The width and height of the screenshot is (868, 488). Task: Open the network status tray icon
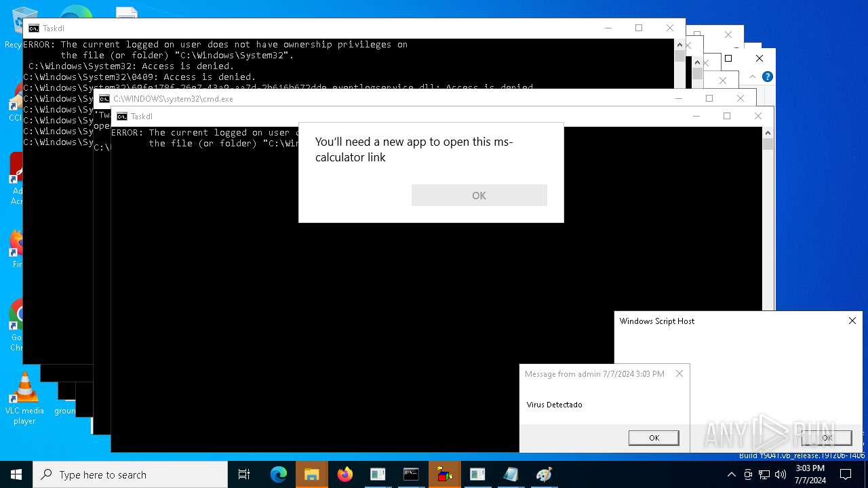point(764,474)
